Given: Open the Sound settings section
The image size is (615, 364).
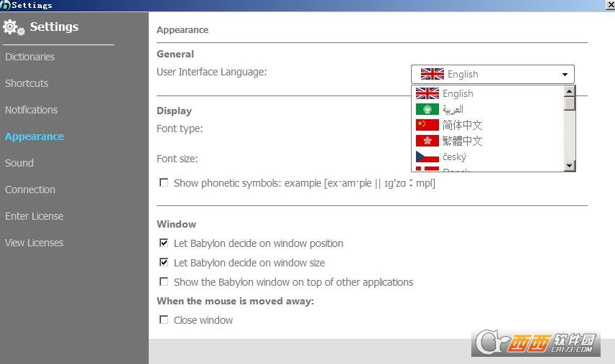Looking at the screenshot, I should click(19, 163).
